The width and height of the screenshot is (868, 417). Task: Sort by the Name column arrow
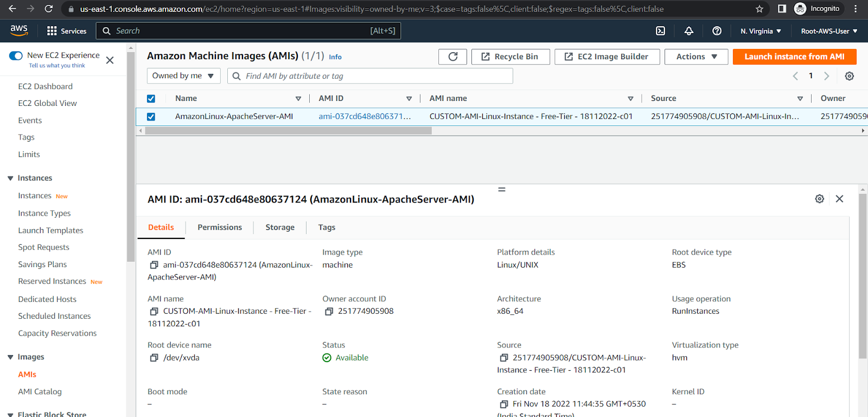click(x=298, y=98)
